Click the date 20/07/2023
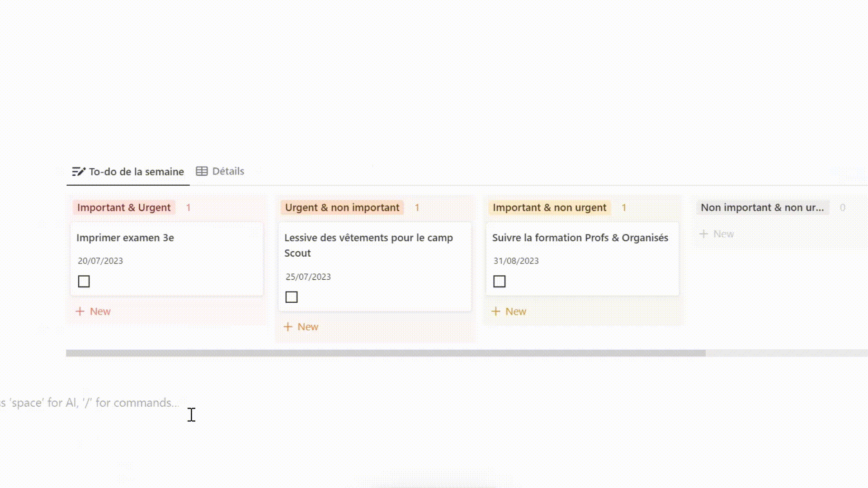This screenshot has height=488, width=868. (x=100, y=261)
